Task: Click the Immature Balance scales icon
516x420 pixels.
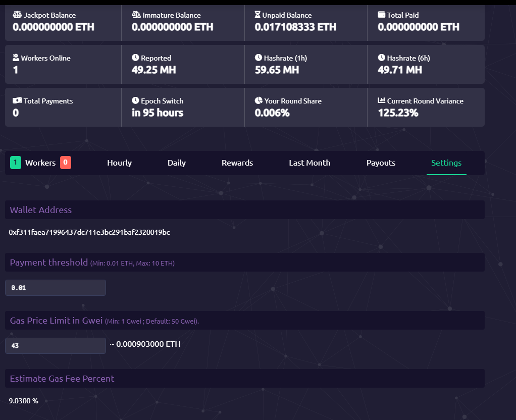Action: (136, 15)
